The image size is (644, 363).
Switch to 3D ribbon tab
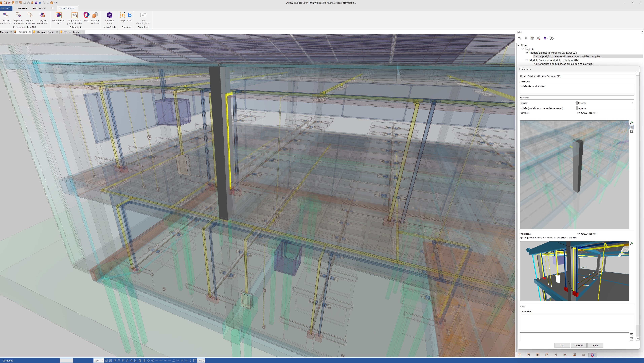(52, 8)
